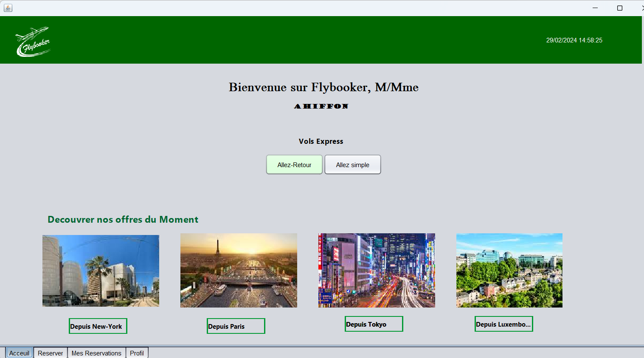The image size is (644, 358).
Task: Click the date and time display
Action: (574, 40)
